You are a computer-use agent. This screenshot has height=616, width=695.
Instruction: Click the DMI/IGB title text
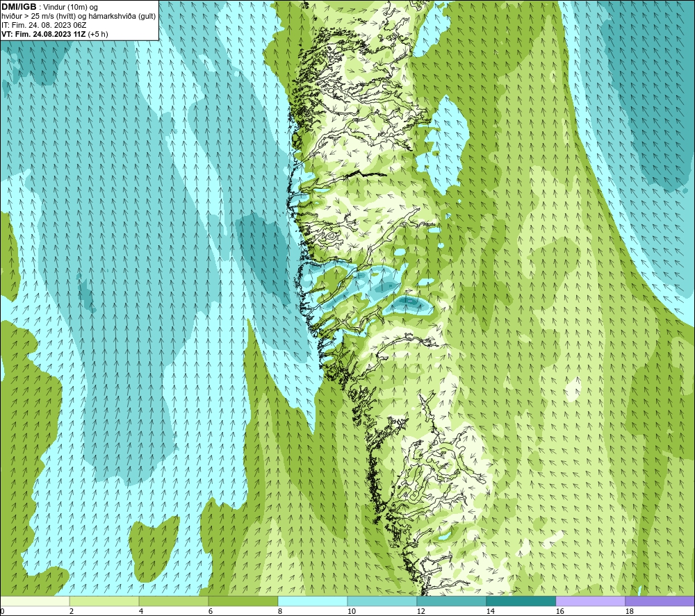[19, 7]
